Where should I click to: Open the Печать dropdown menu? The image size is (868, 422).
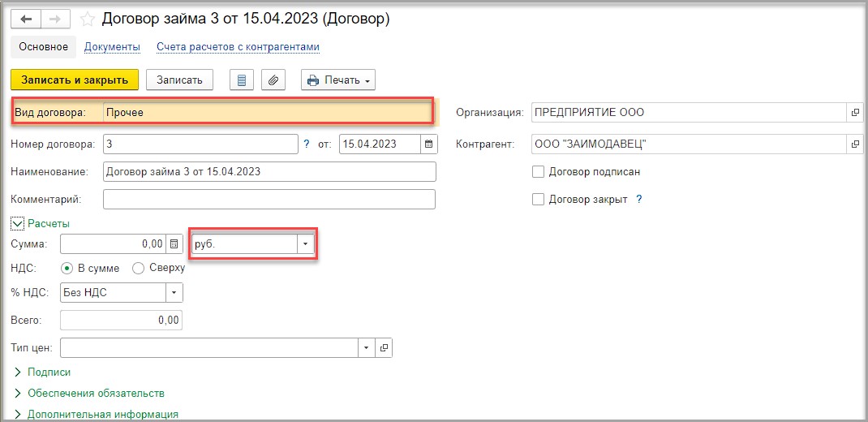click(x=338, y=80)
